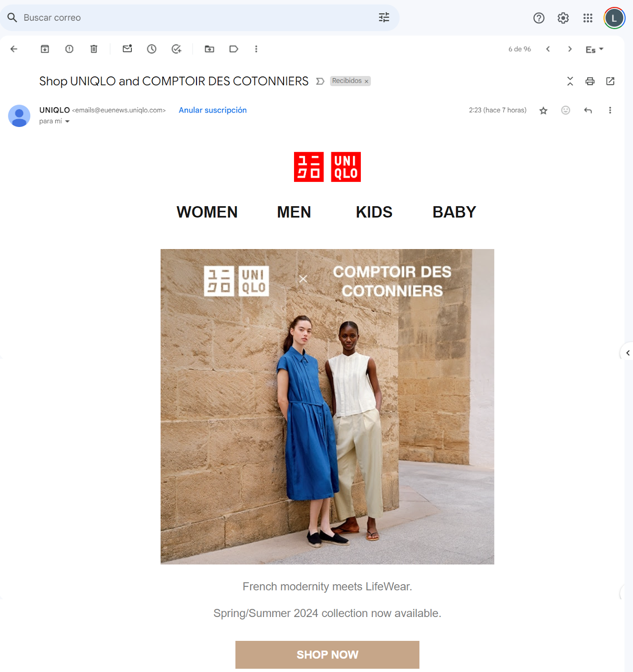Click the red UNIQLO logo
Viewport: 633px width, 672px height.
pyautogui.click(x=327, y=167)
